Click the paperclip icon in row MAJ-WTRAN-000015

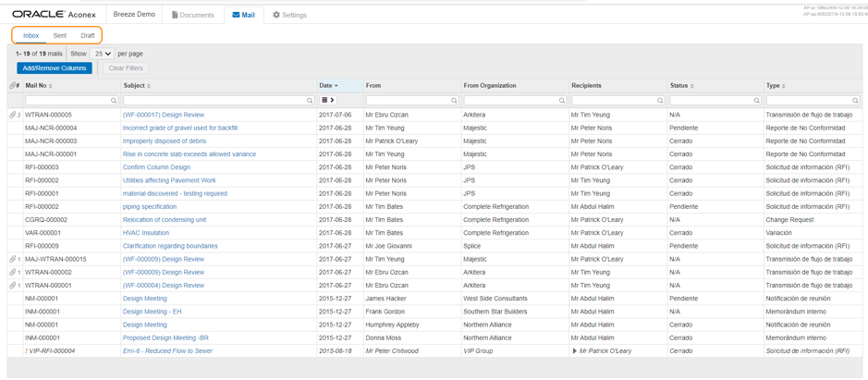(x=13, y=259)
